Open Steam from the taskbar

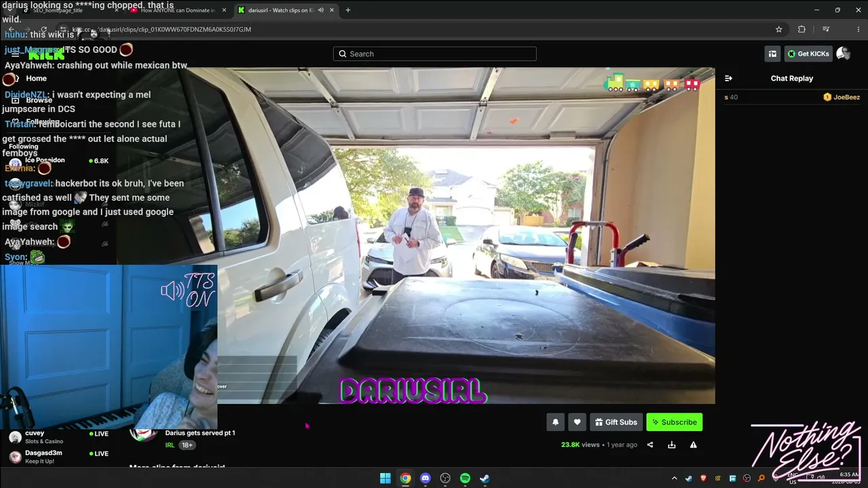click(x=485, y=479)
